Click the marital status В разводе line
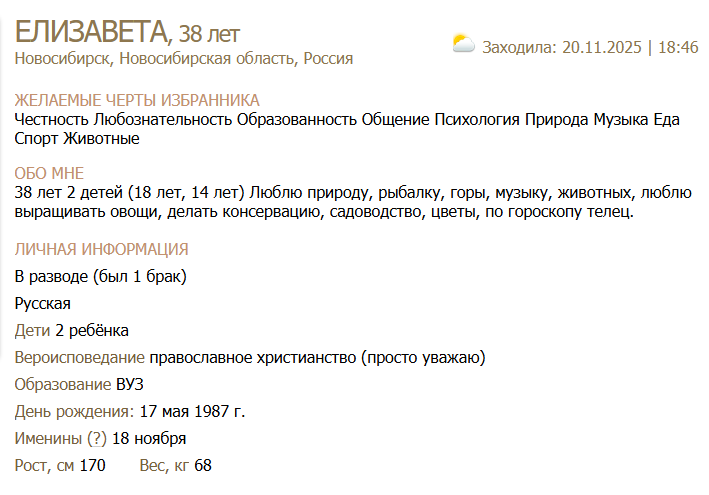This screenshot has height=495, width=709. coord(101,276)
